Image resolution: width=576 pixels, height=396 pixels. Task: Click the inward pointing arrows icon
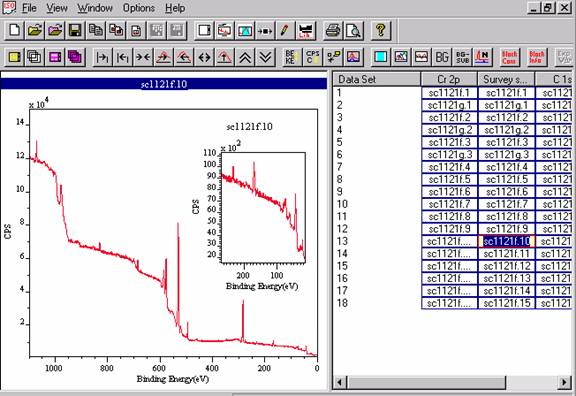point(143,57)
